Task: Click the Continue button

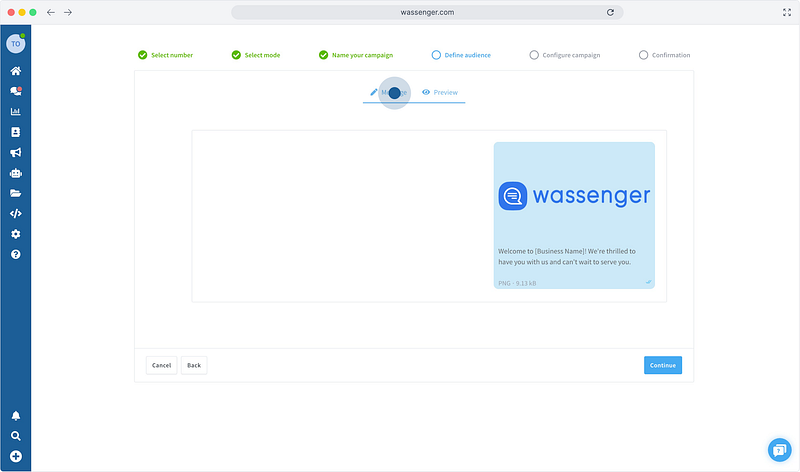Action: pyautogui.click(x=662, y=365)
